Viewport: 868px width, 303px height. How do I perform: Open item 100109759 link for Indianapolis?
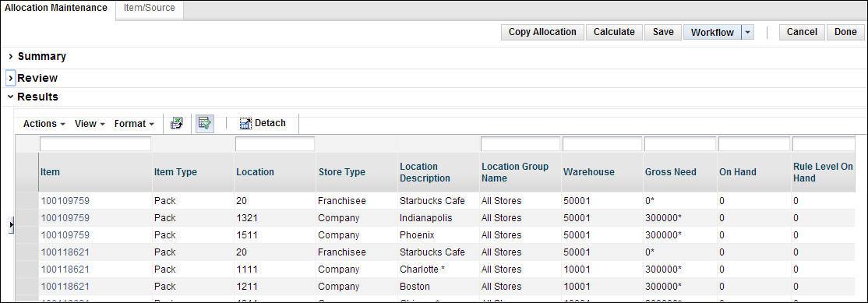(x=65, y=218)
